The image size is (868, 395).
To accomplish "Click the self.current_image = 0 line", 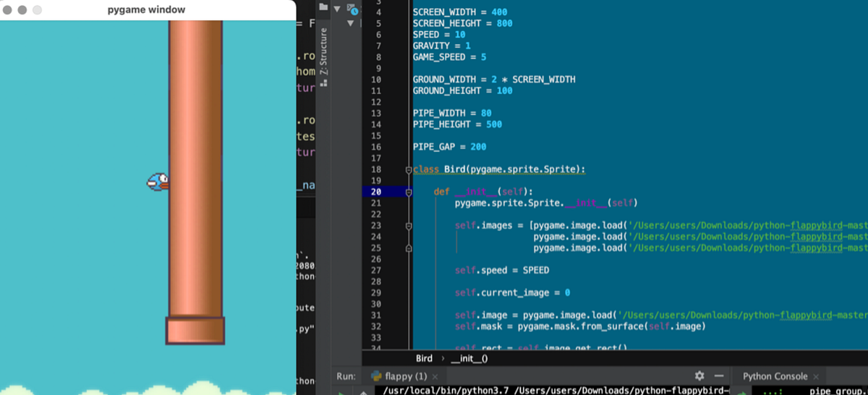I will click(512, 293).
